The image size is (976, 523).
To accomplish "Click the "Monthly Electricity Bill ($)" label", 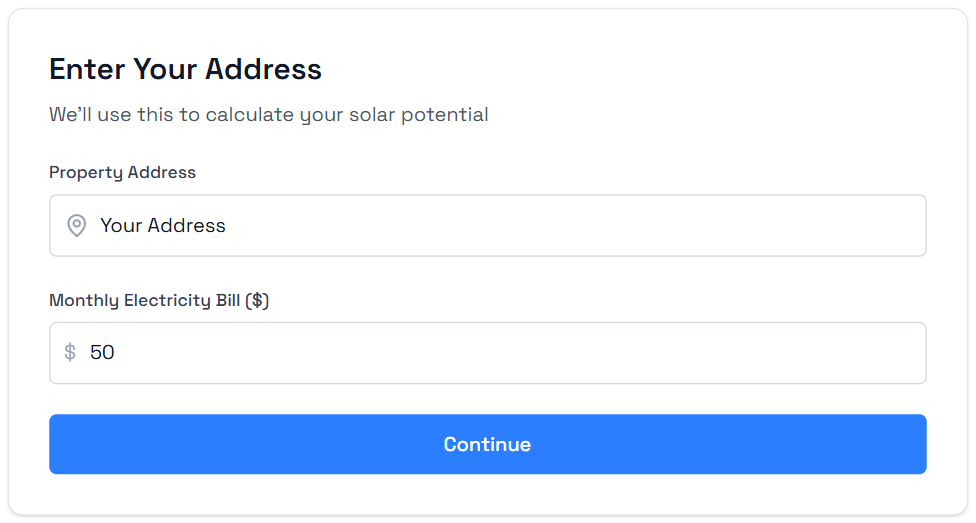I will [159, 300].
